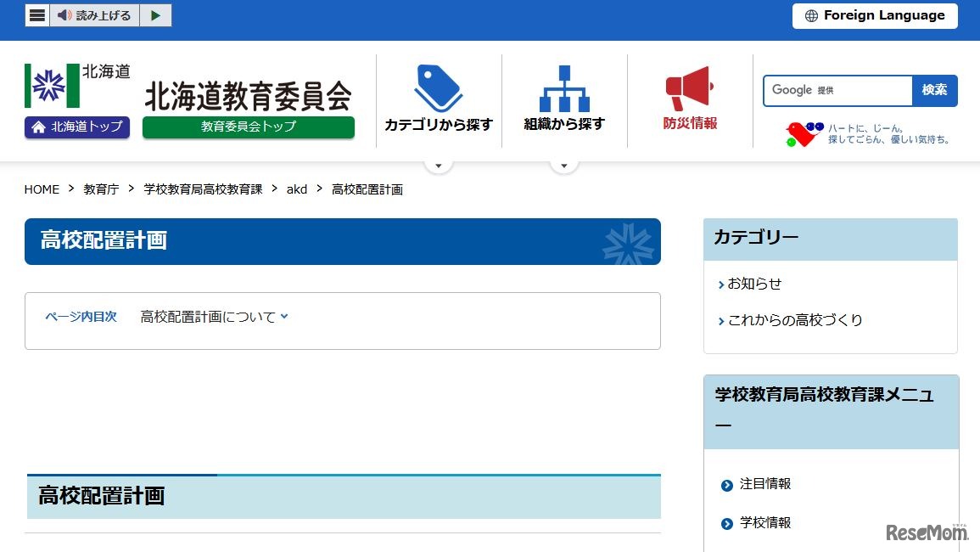Viewport: 980px width, 552px height.
Task: Follow the お知らせ category link
Action: click(x=753, y=284)
